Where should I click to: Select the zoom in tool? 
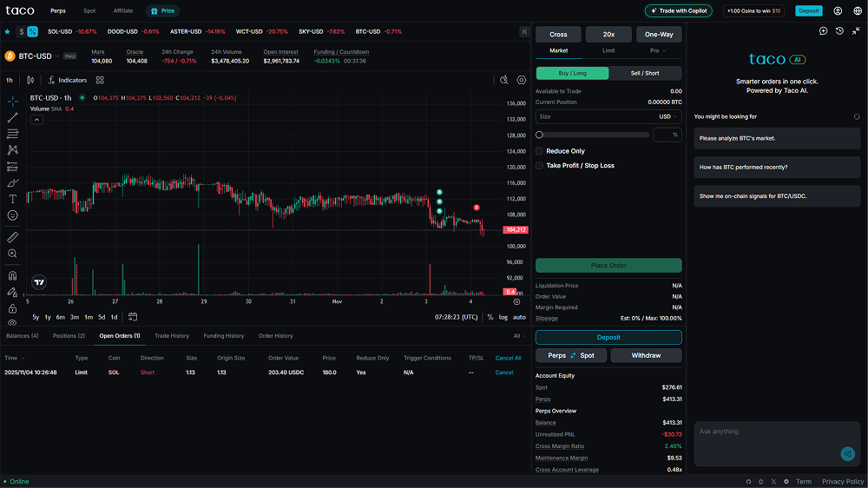click(12, 254)
